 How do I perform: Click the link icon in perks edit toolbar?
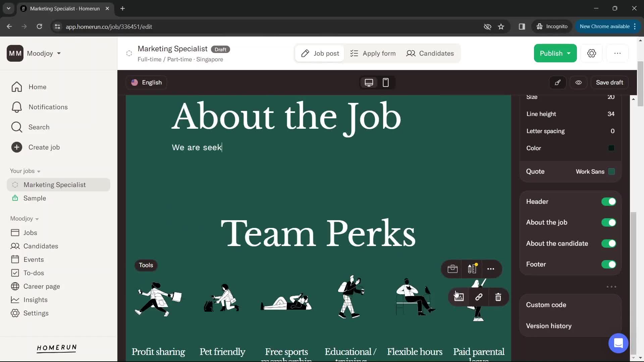click(479, 297)
